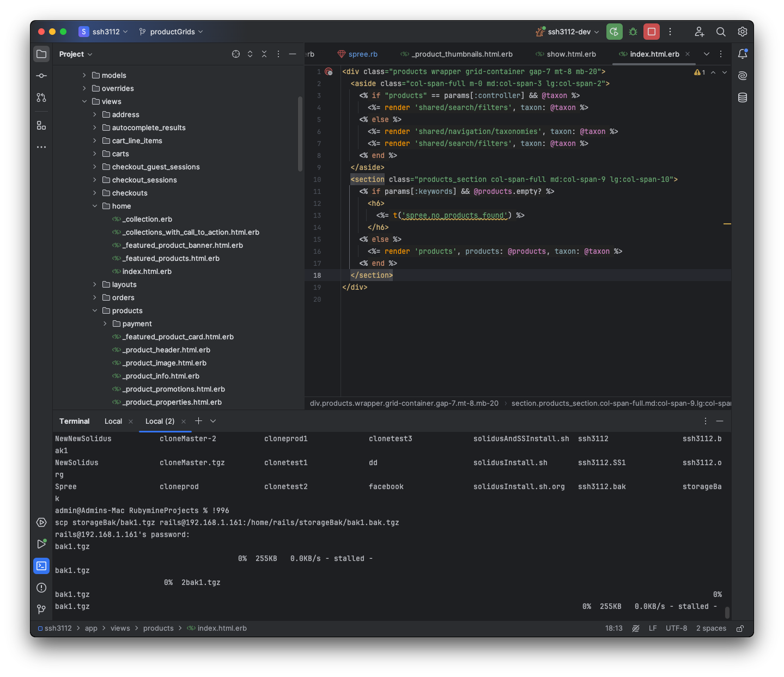Switch to the Local terminal tab

pos(113,421)
